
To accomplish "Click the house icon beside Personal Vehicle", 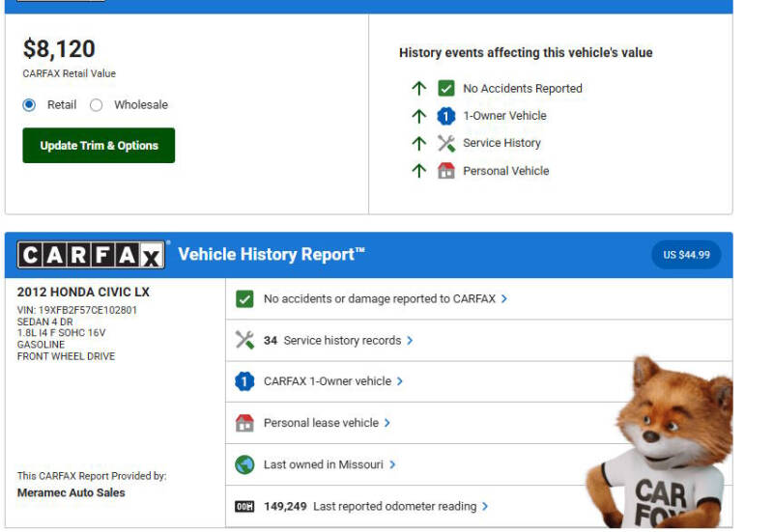I will point(445,171).
